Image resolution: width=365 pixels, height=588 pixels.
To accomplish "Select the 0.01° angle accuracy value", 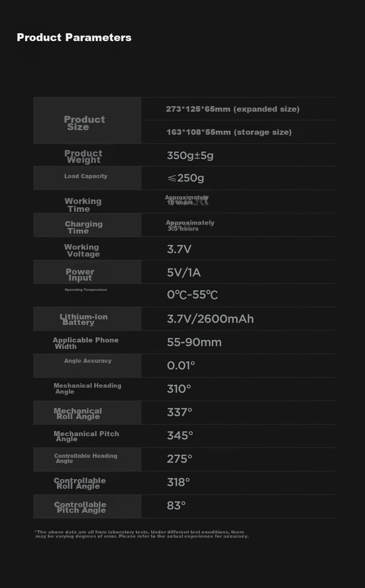I will 181,366.
